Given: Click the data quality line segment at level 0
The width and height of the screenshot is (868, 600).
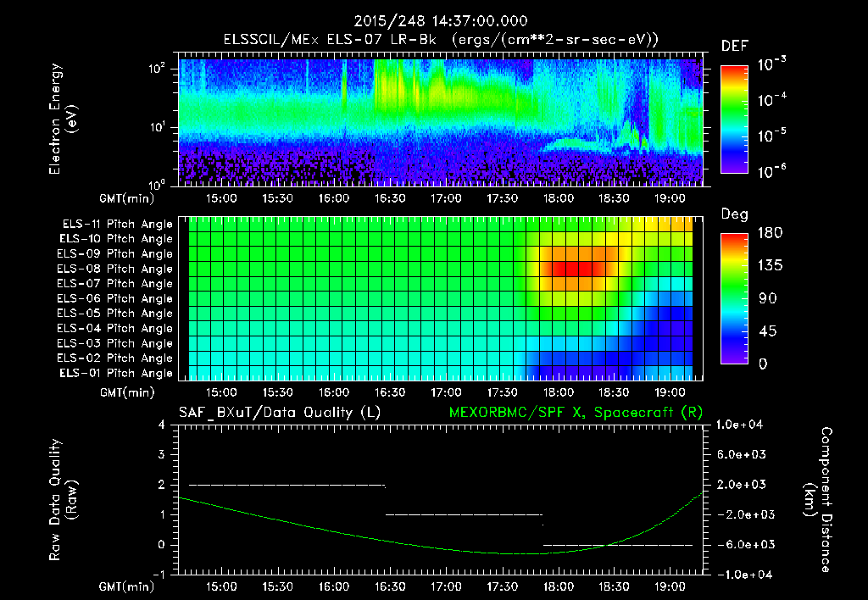Looking at the screenshot, I should tap(618, 545).
